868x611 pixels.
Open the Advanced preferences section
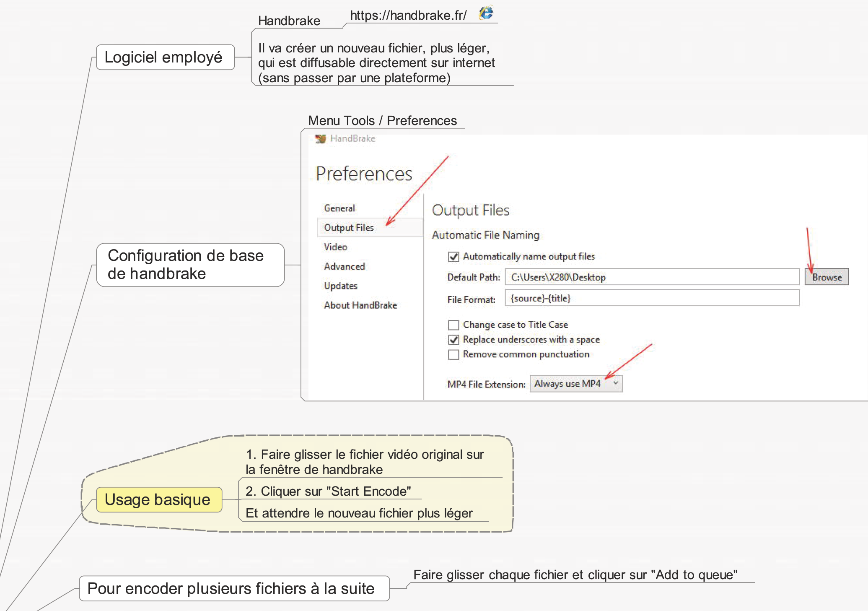coord(345,266)
